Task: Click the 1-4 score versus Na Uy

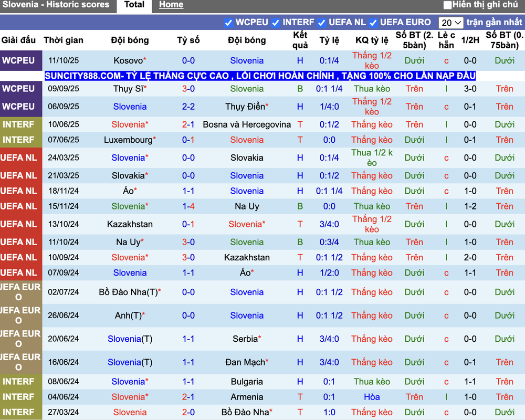Action: 188,206
